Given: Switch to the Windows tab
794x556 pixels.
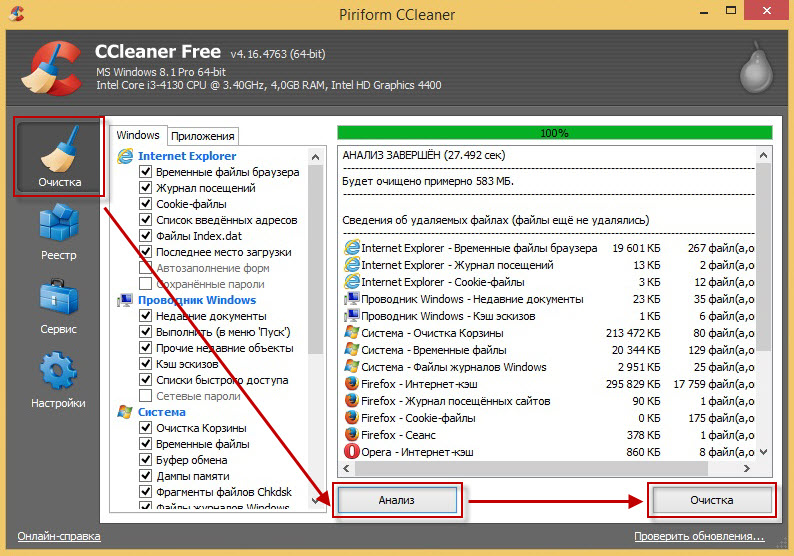Looking at the screenshot, I should 138,135.
